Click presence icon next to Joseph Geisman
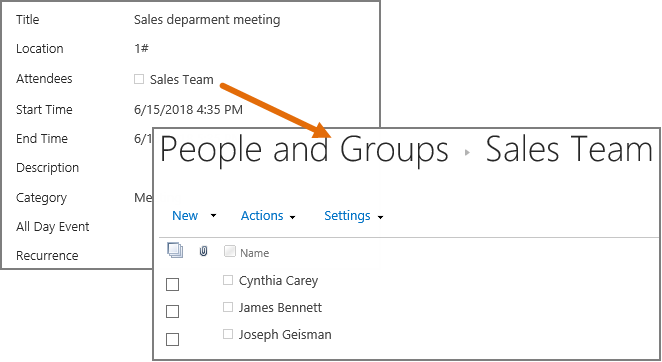The width and height of the screenshot is (662, 362). click(228, 334)
